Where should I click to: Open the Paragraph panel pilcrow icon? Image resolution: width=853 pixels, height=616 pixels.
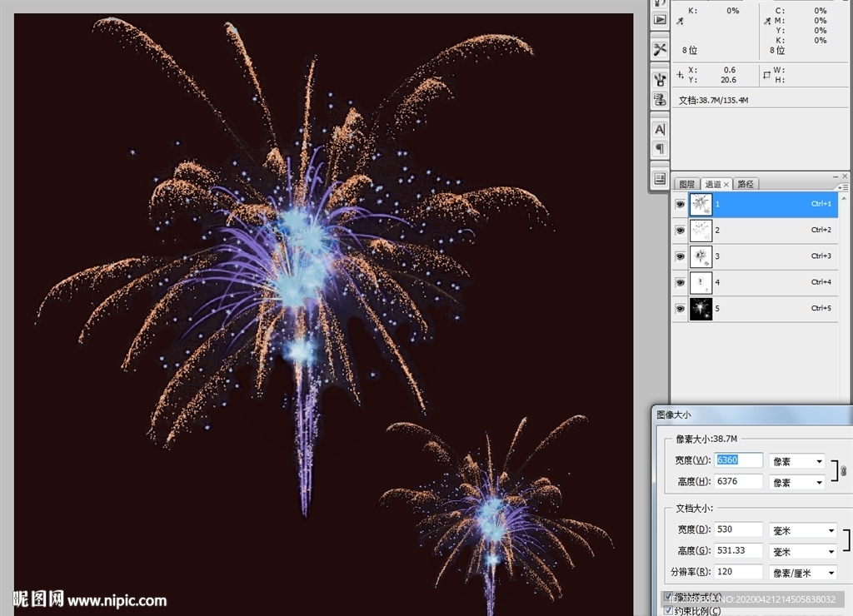660,148
